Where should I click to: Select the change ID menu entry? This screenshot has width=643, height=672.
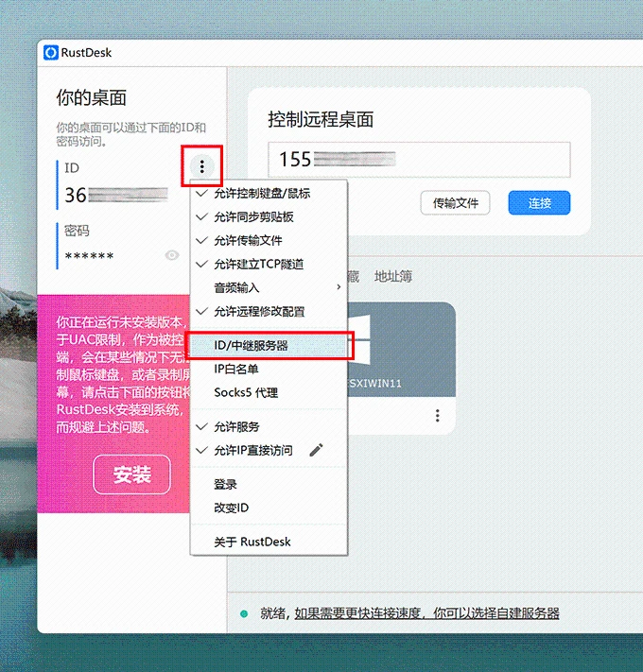point(269,508)
